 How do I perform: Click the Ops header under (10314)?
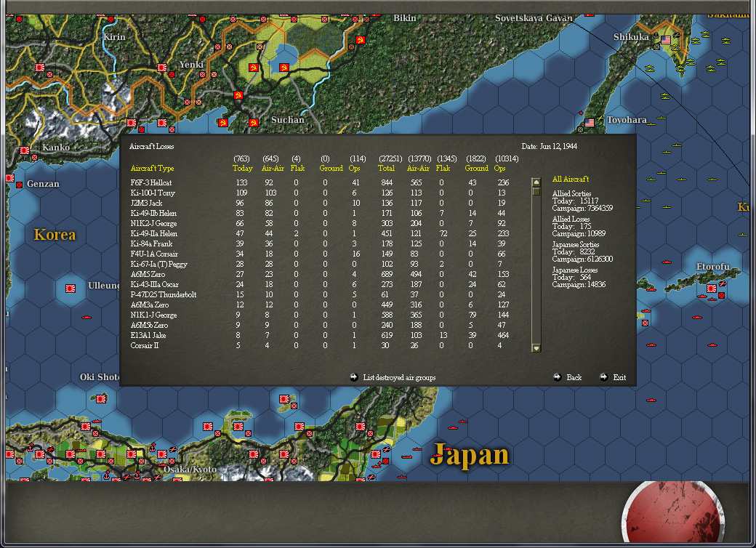click(x=500, y=168)
